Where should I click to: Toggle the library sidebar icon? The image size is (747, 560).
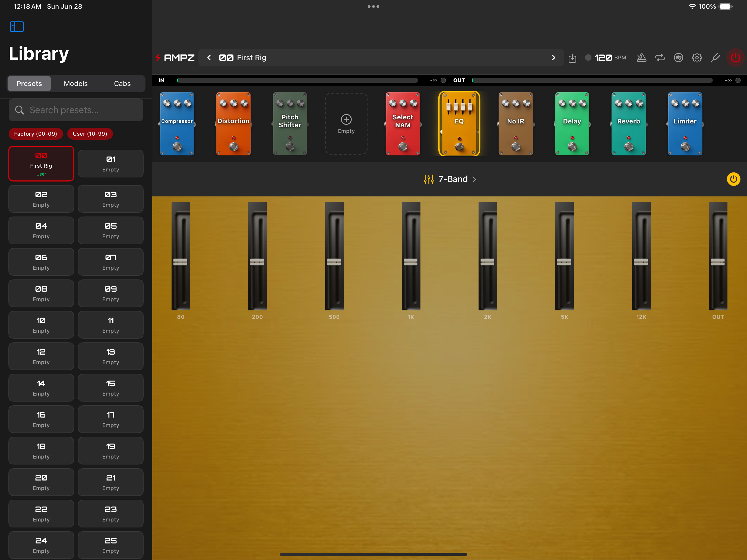click(x=17, y=27)
